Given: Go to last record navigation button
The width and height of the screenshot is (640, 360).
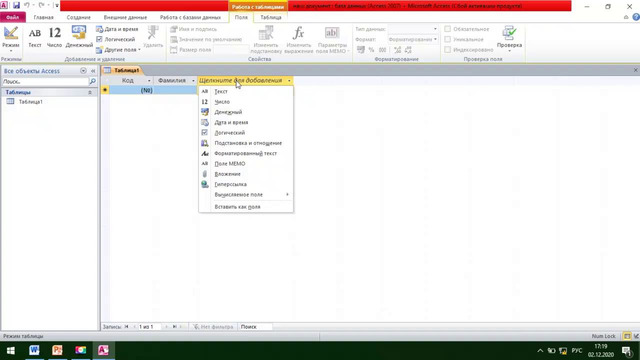Looking at the screenshot, I should (174, 327).
